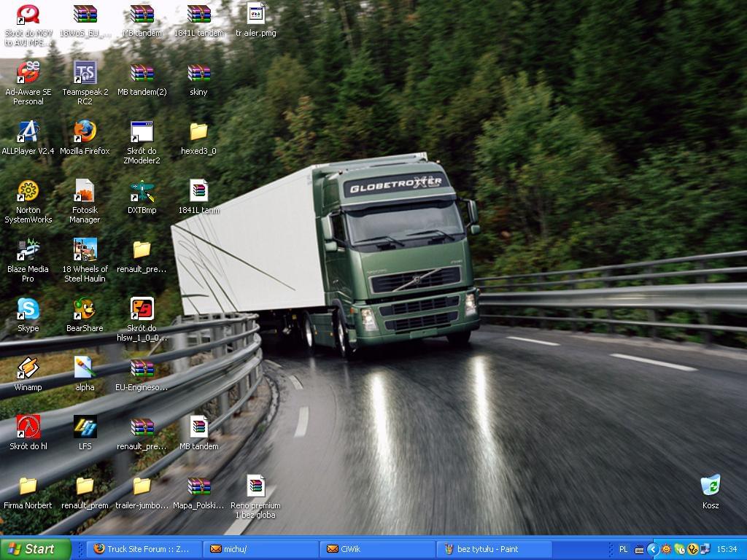Expand hidden system tray icons
Image resolution: width=747 pixels, height=560 pixels.
coord(652,550)
